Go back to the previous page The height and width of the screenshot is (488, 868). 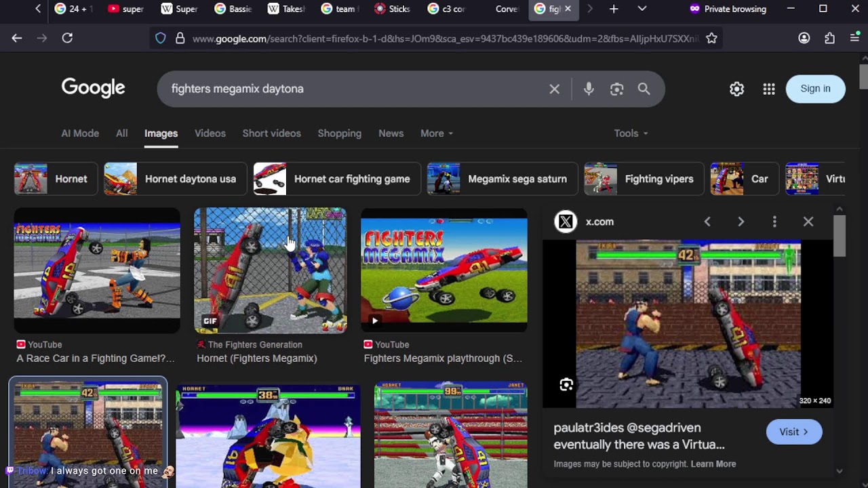coord(17,38)
